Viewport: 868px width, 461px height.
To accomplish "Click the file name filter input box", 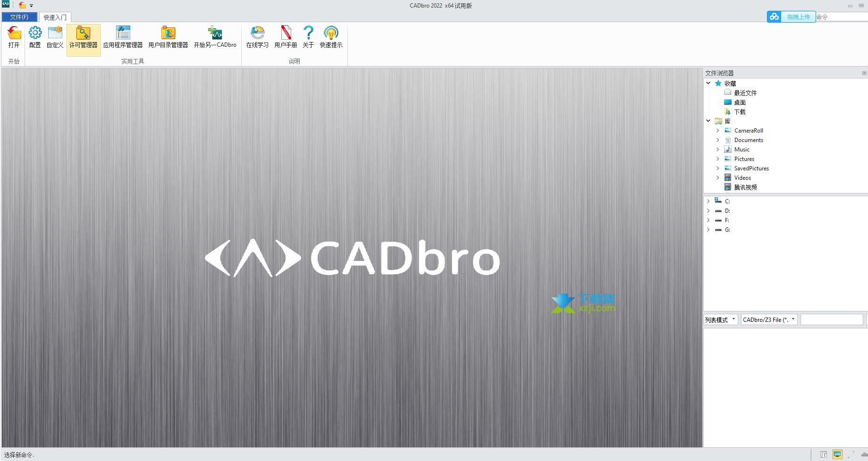I will click(x=832, y=319).
